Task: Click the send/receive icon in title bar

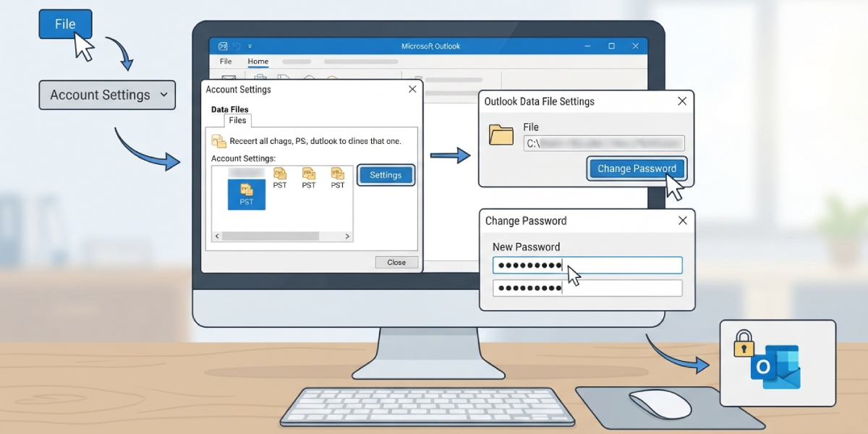Action: [223, 46]
